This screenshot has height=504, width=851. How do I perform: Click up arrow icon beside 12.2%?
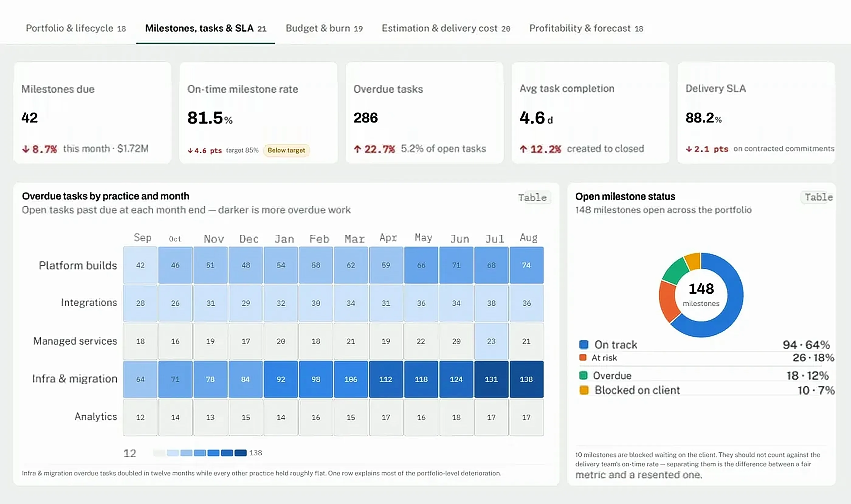click(x=523, y=149)
